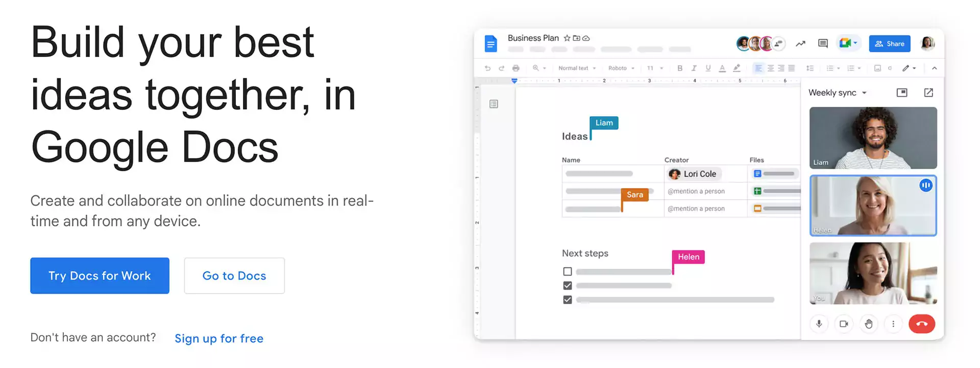
Task: Click the Go to Docs button
Action: [234, 275]
